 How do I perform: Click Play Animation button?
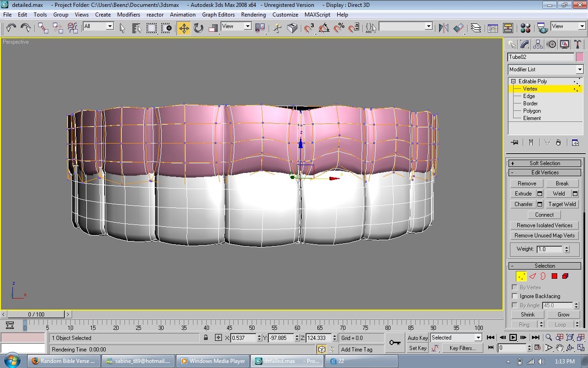pos(513,338)
